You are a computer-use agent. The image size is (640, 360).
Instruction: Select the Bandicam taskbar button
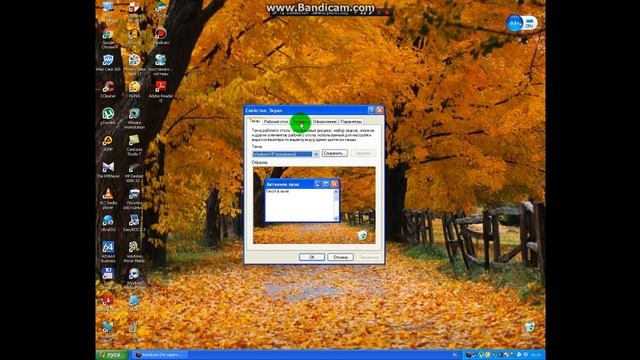(x=160, y=355)
